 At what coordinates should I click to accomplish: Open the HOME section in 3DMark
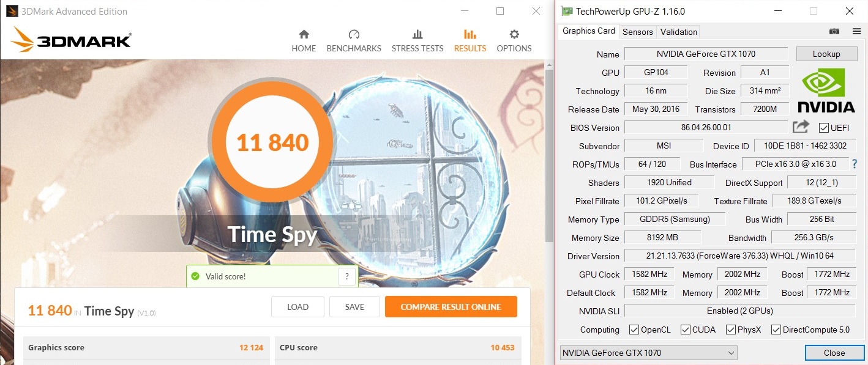(x=304, y=41)
